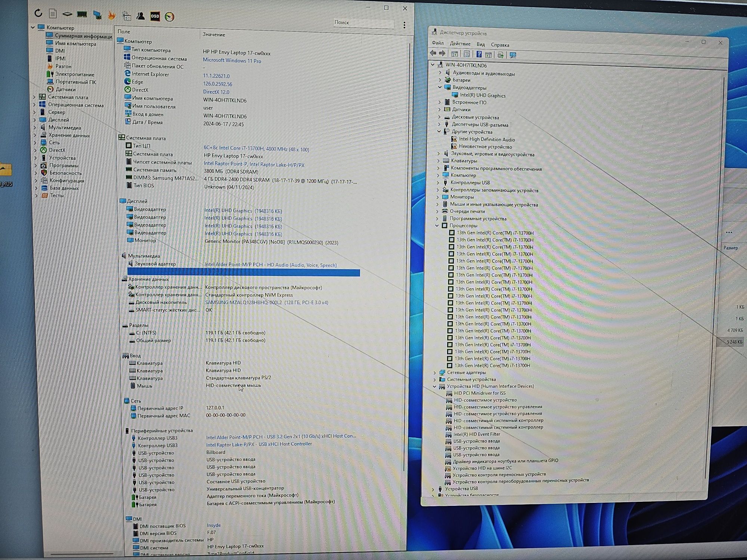
Task: Select Intel(R) HID Event Filter device
Action: click(477, 434)
